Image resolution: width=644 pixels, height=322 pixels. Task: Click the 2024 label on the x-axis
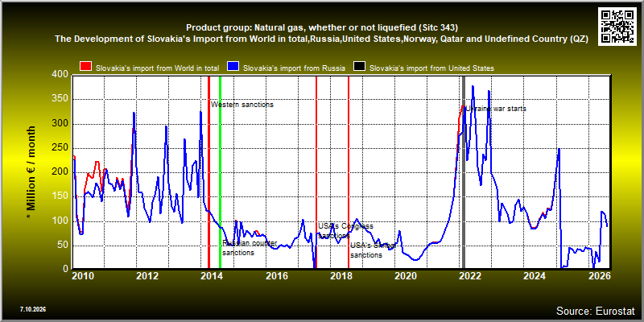(534, 275)
